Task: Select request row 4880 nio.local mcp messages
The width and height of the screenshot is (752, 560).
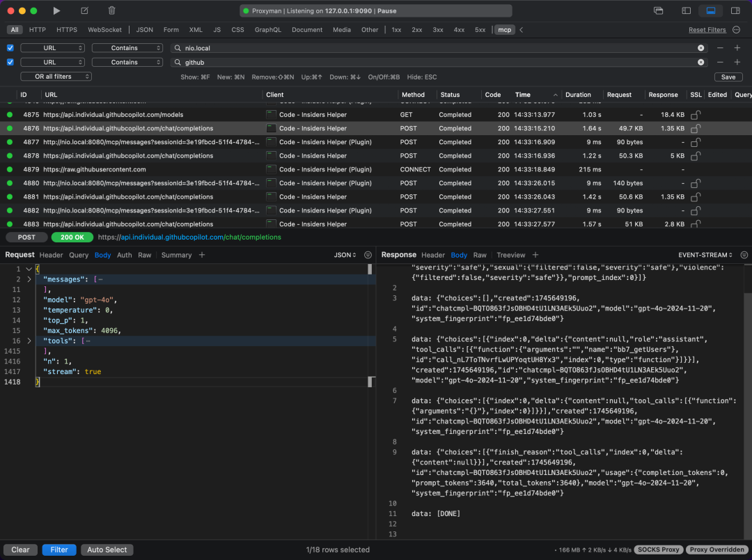Action: coord(139,183)
